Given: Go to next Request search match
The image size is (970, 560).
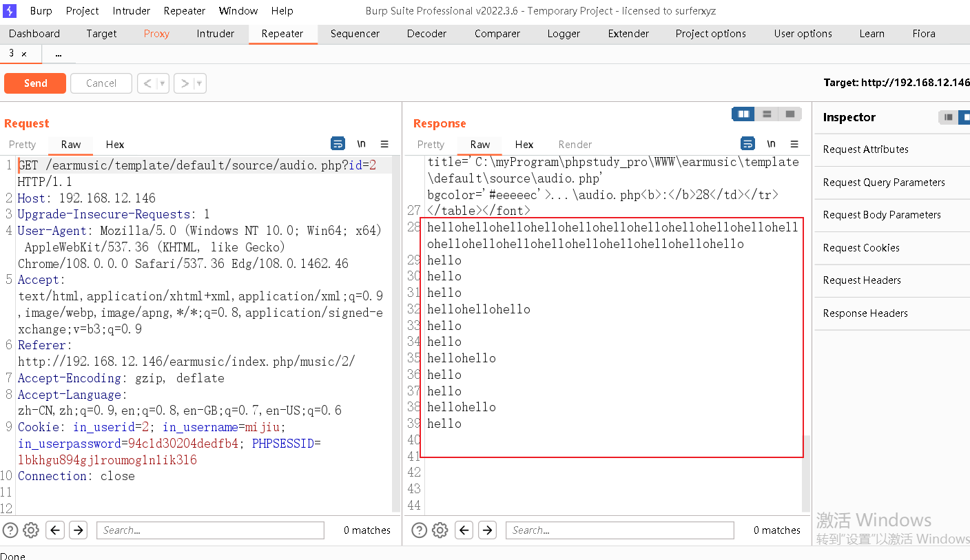Looking at the screenshot, I should click(78, 530).
